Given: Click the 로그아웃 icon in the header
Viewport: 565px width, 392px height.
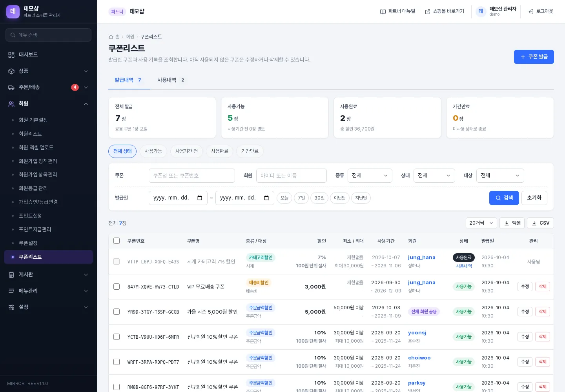Looking at the screenshot, I should pos(531,12).
